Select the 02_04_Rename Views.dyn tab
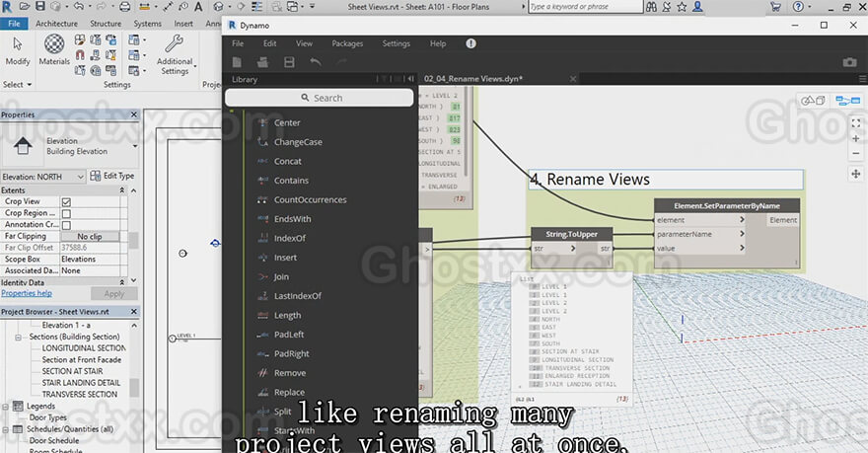This screenshot has width=868, height=453. (473, 79)
